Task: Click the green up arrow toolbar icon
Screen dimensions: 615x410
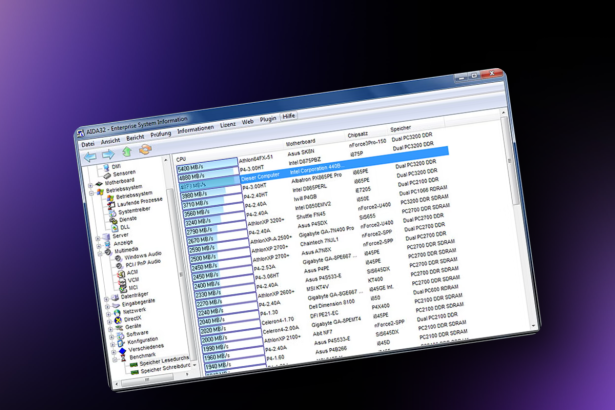Action: pyautogui.click(x=127, y=151)
